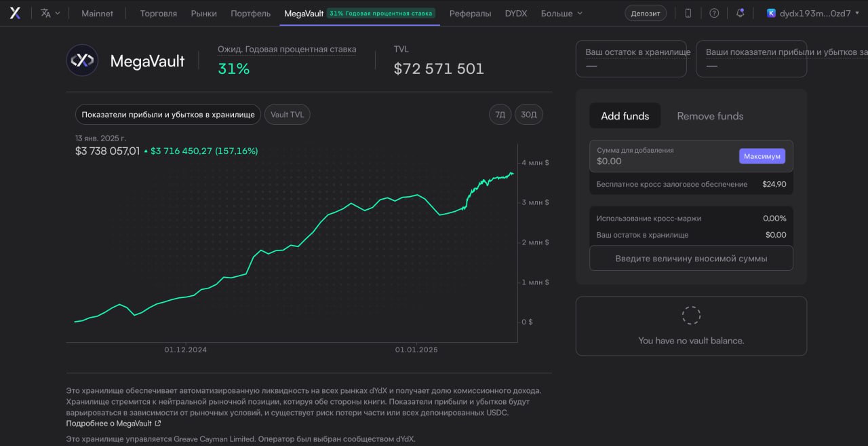Open Подробнее о MegaVault link

pos(108,423)
